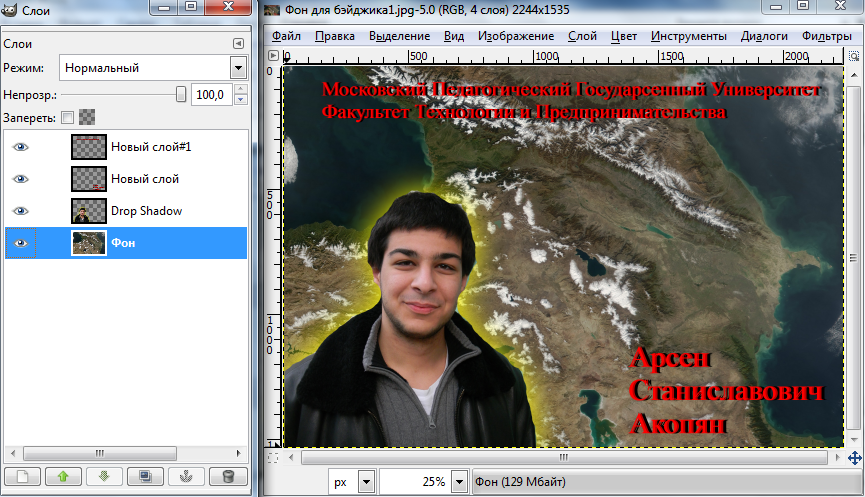Click the layers list scroll left arrow
Viewport: 865px width, 497px height.
coord(13,453)
